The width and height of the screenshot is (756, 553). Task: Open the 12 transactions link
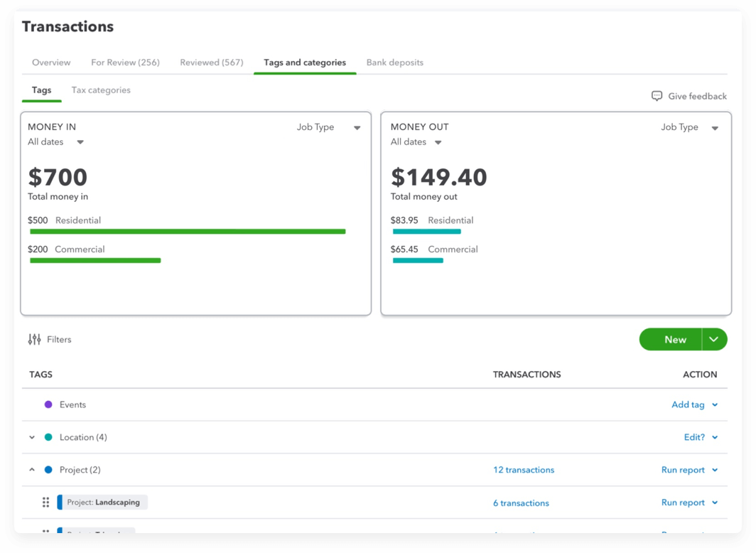pos(524,470)
